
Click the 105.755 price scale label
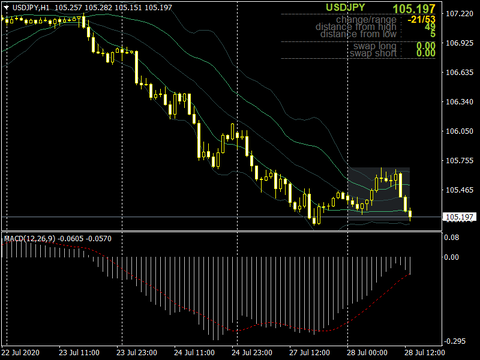[459, 160]
